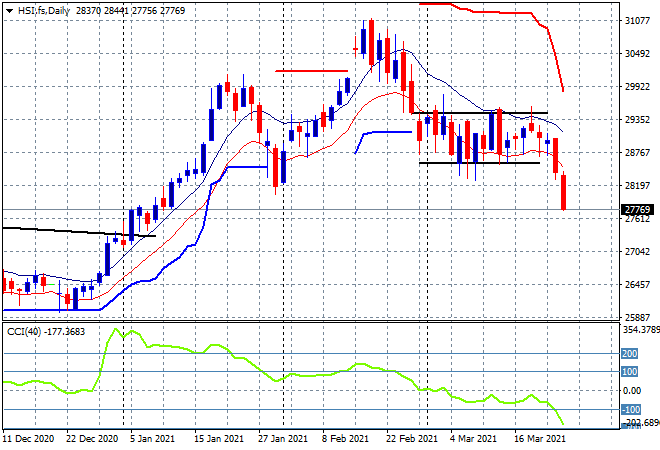Click the 4 Mar 2021 date label

click(x=473, y=439)
